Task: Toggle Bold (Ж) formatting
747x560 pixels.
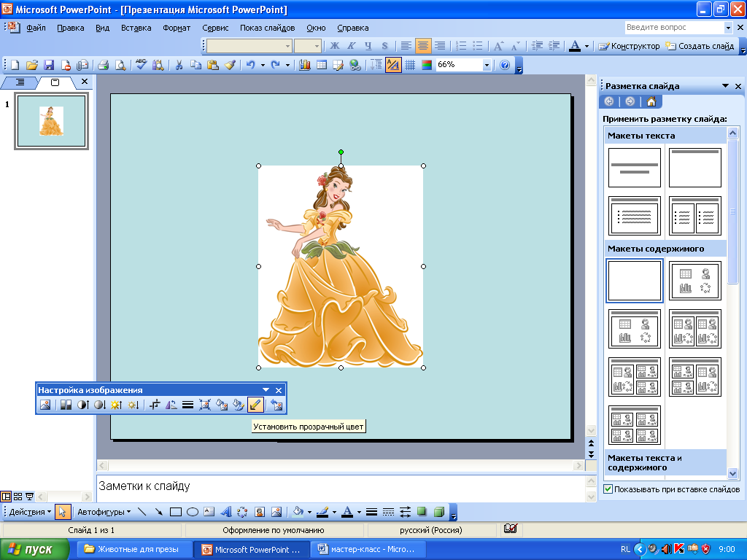Action: 334,46
